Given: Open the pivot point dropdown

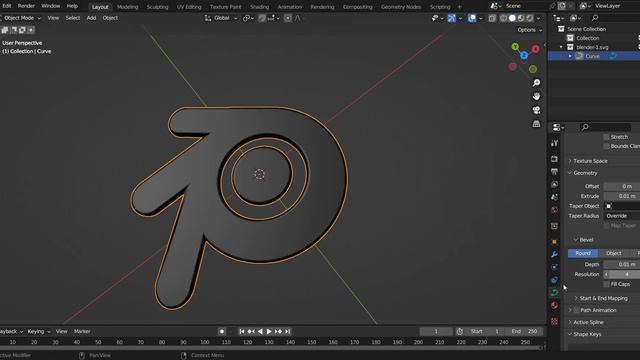Looking at the screenshot, I should (248, 18).
